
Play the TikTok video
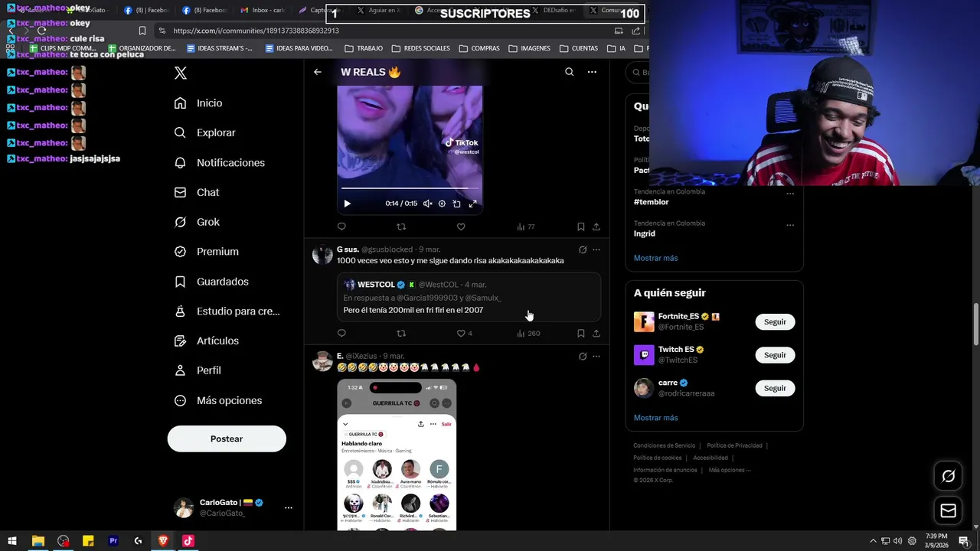pos(347,204)
